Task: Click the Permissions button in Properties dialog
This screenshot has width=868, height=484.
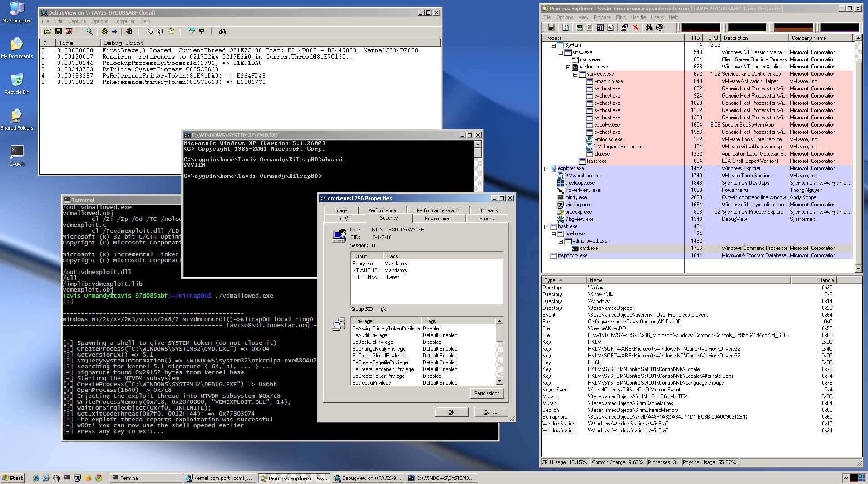Action: click(487, 393)
